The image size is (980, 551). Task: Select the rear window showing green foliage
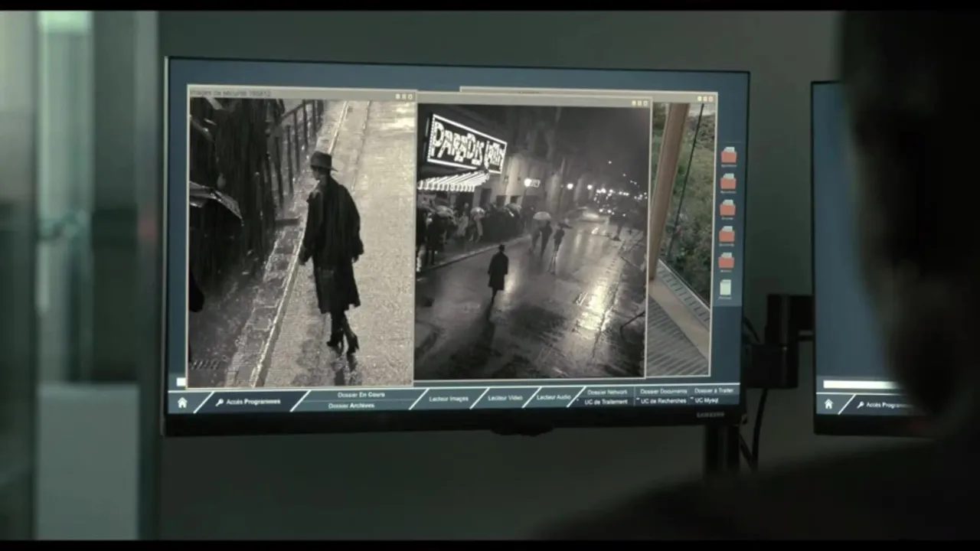[x=681, y=237]
